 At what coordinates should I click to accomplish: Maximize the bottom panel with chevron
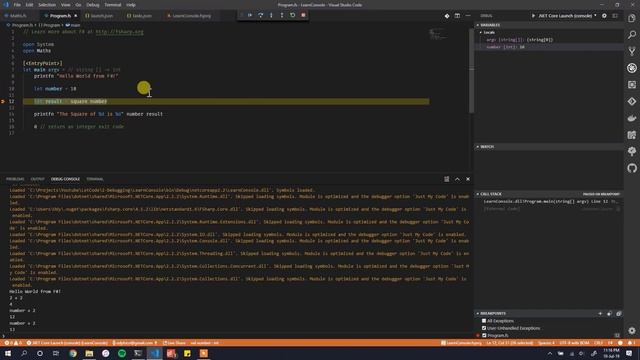(x=457, y=179)
